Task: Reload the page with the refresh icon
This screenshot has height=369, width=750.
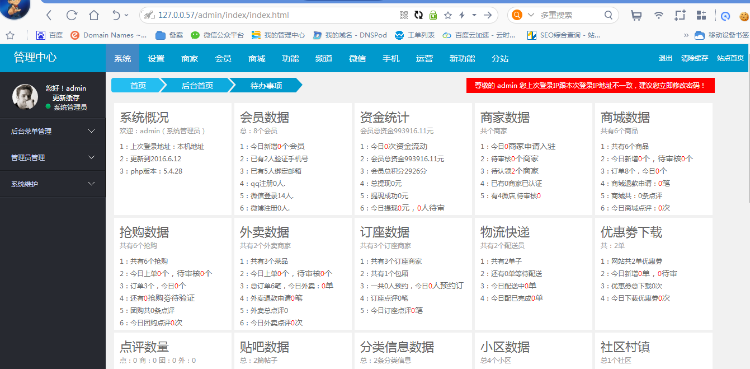Action: click(x=71, y=15)
